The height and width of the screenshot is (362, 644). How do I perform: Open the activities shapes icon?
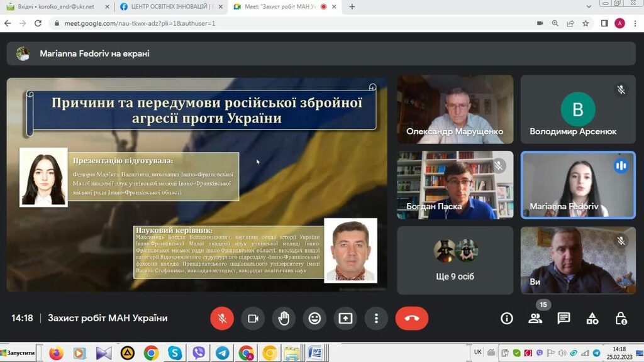pyautogui.click(x=592, y=319)
